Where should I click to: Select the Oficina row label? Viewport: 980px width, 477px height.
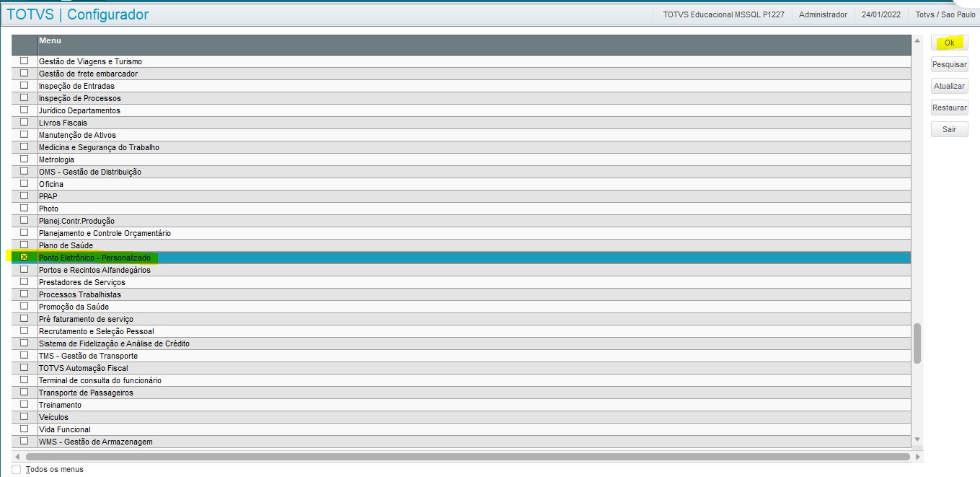[x=50, y=184]
